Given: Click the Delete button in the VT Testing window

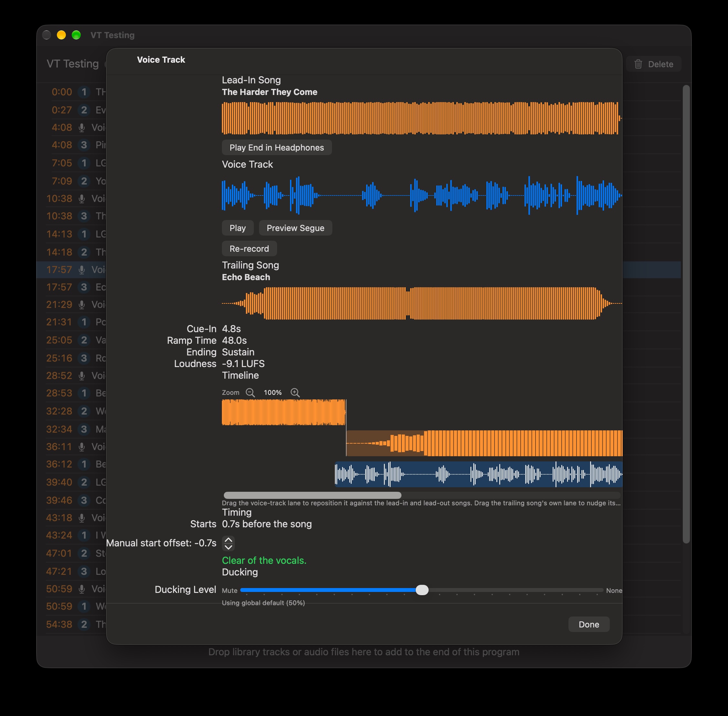Looking at the screenshot, I should click(x=654, y=64).
